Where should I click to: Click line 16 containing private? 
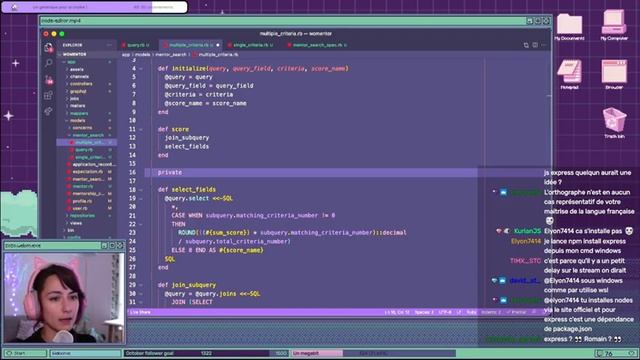[310, 172]
